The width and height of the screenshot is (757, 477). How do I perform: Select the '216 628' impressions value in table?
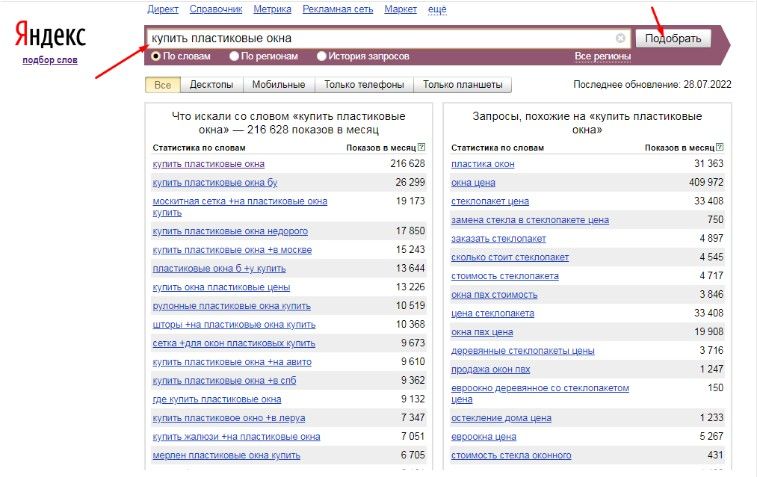pyautogui.click(x=408, y=164)
